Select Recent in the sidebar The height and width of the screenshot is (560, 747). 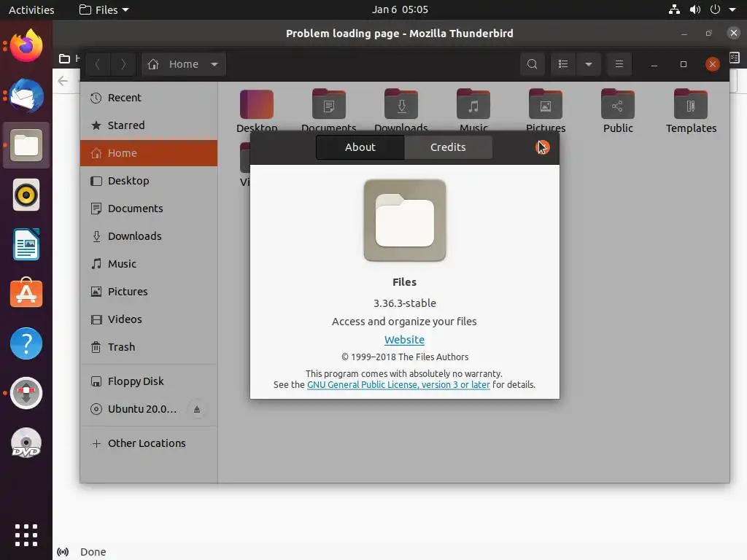click(x=149, y=98)
